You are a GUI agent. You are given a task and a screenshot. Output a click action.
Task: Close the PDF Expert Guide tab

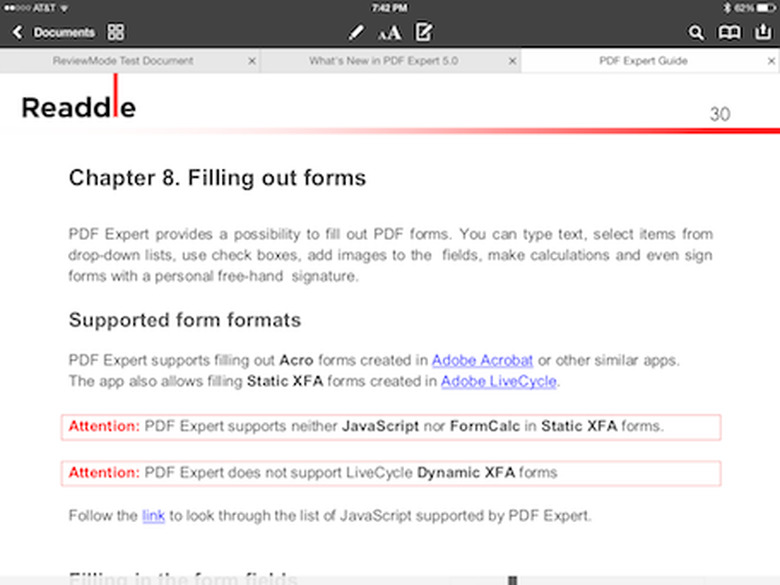(772, 61)
